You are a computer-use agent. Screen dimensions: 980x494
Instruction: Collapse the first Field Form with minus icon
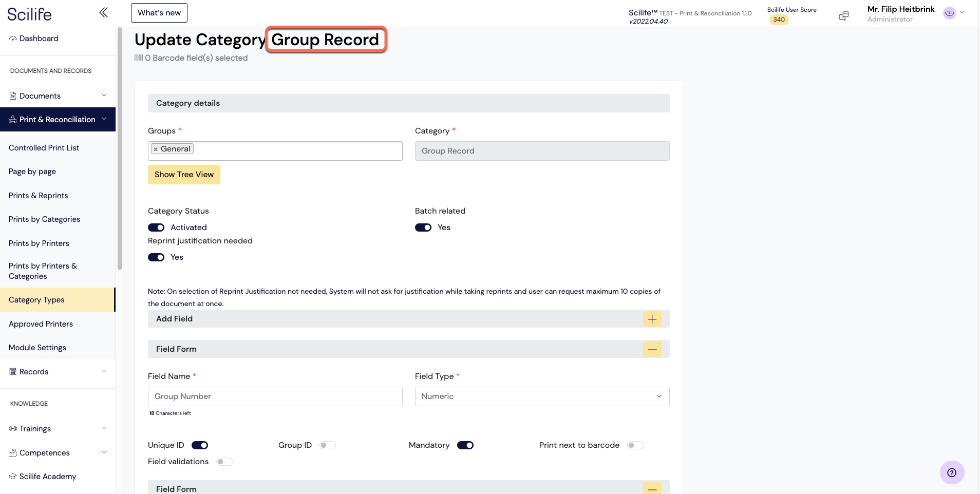(652, 349)
